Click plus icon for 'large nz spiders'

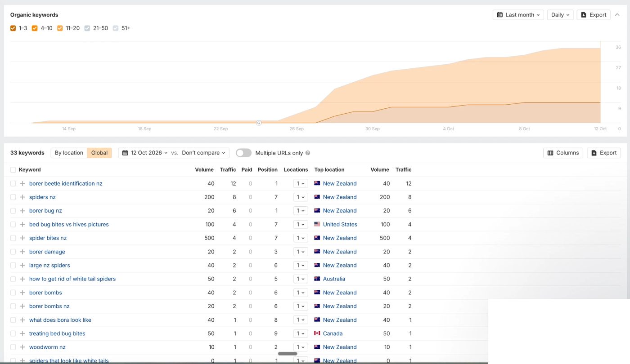pyautogui.click(x=22, y=265)
